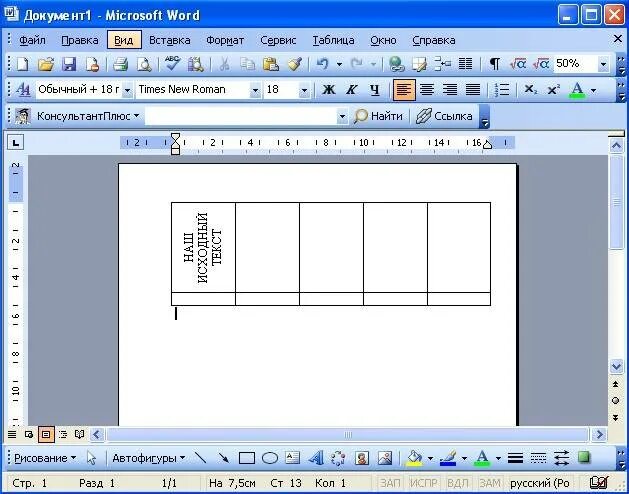Switch to Normal view button
The image size is (629, 494).
[12, 434]
